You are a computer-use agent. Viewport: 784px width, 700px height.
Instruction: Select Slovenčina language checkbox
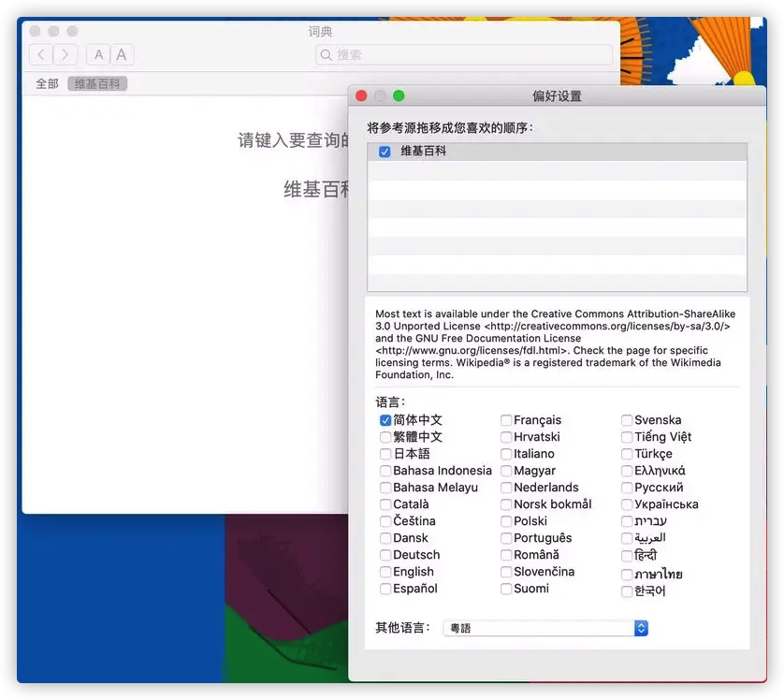[x=506, y=572]
